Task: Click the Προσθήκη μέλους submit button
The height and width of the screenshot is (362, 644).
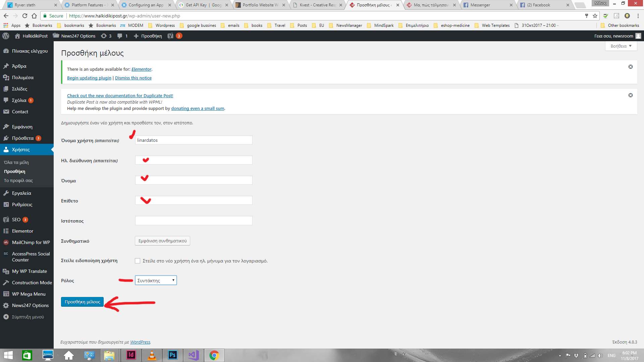Action: [82, 302]
